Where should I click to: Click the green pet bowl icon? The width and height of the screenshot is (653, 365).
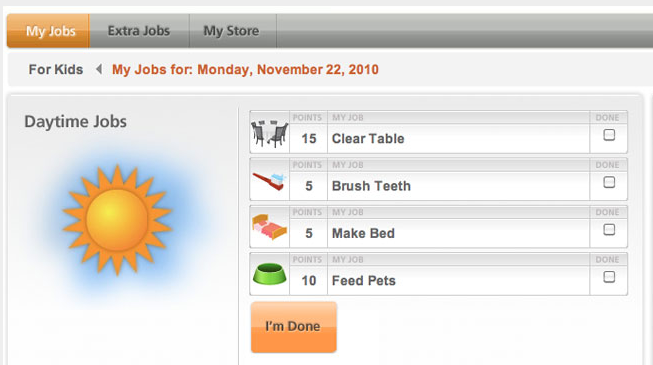(269, 274)
